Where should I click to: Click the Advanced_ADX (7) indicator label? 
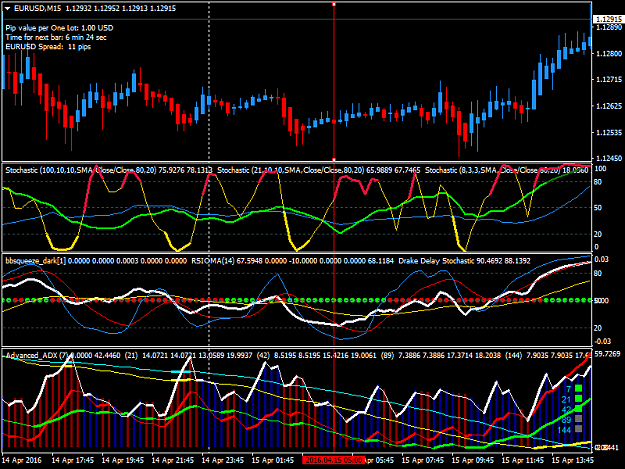tap(63, 355)
